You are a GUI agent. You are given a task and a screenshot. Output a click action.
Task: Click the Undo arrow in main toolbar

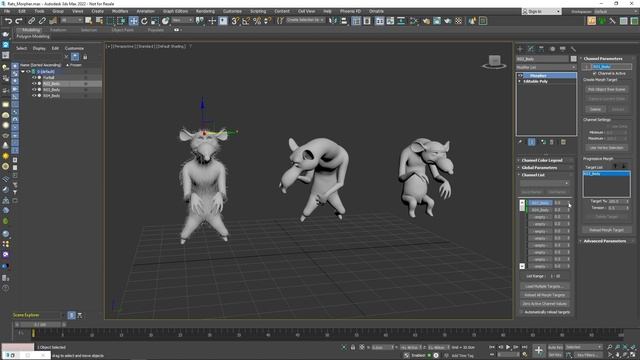8,21
